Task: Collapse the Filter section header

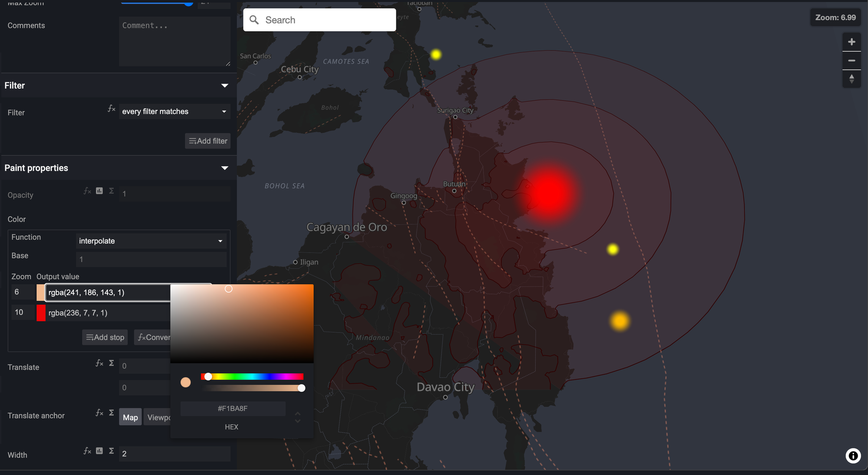Action: click(225, 85)
